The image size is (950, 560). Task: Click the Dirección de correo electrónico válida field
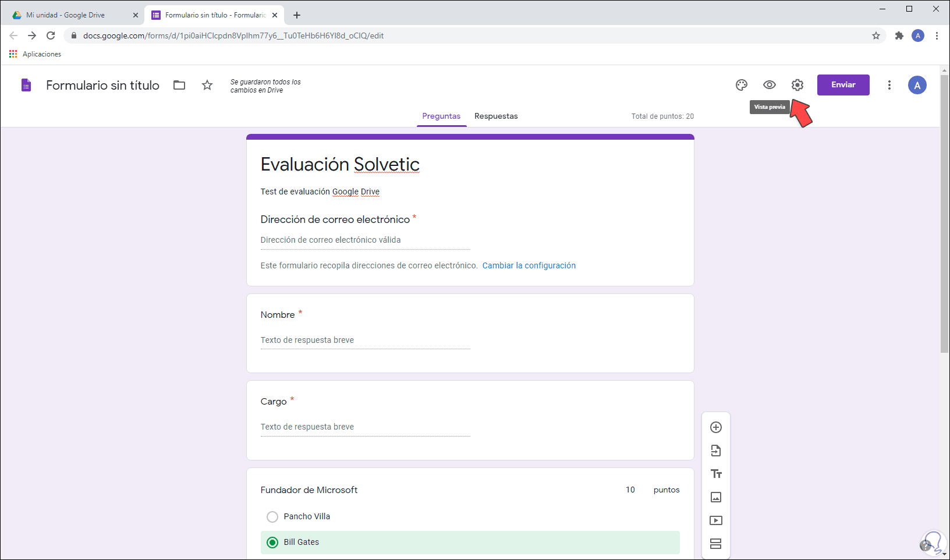pyautogui.click(x=365, y=240)
